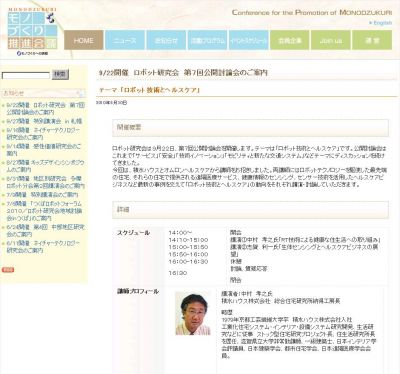Viewport: 400px width, 374px height.
Task: Open the Monodzukuri site logo
Action: 32,32
